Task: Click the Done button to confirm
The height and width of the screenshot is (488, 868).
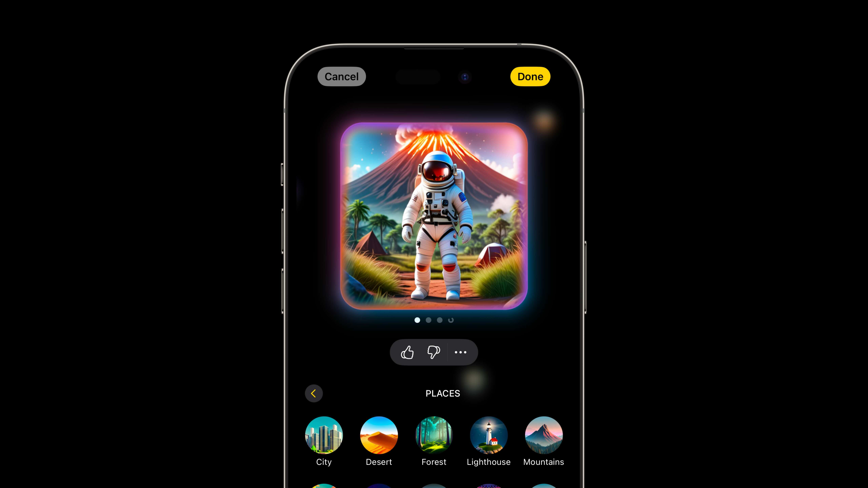Action: [530, 76]
